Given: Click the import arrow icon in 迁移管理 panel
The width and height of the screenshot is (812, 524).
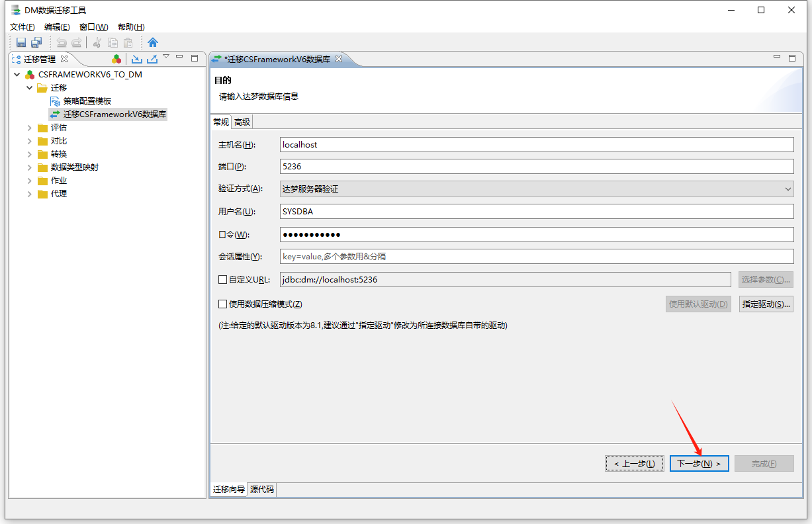Looking at the screenshot, I should click(x=137, y=59).
